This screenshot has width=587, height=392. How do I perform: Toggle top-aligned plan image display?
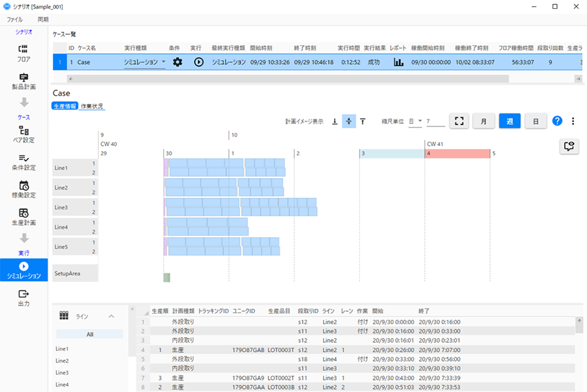[x=363, y=121]
